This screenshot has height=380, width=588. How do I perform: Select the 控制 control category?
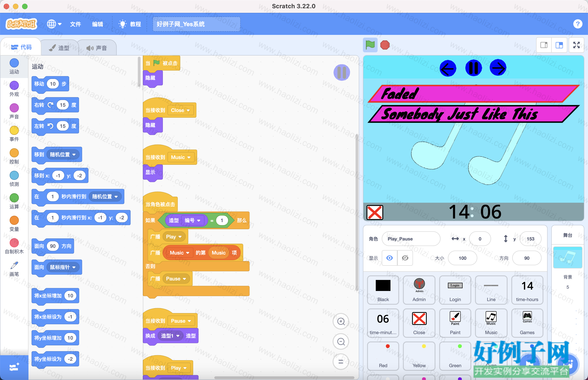tap(14, 156)
